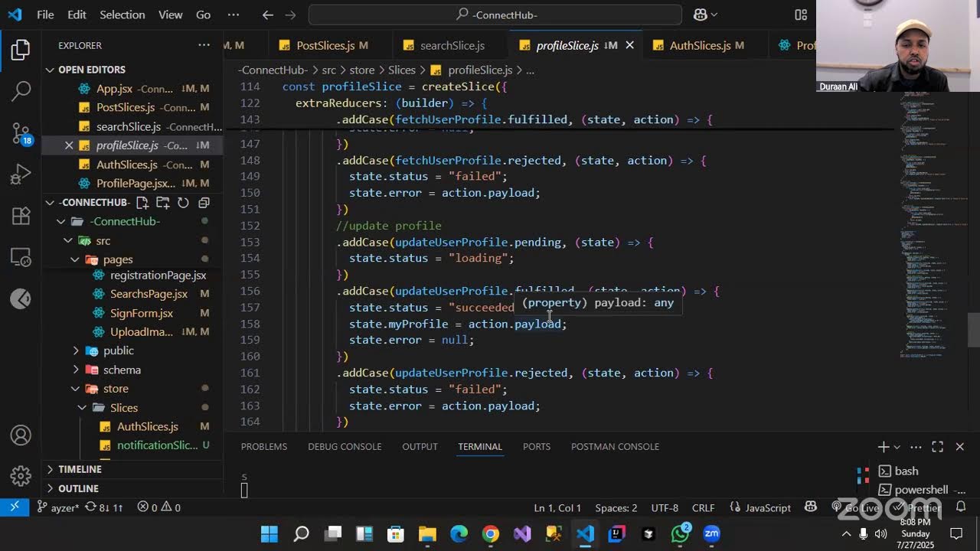
Task: Switch to the Problems panel tab
Action: (x=264, y=447)
